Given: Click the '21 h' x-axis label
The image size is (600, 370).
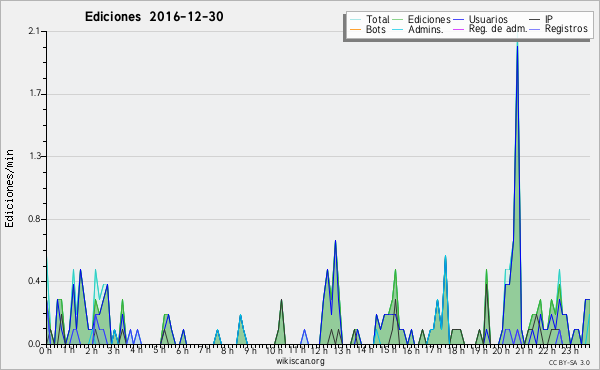Looking at the screenshot, I should (x=525, y=350).
